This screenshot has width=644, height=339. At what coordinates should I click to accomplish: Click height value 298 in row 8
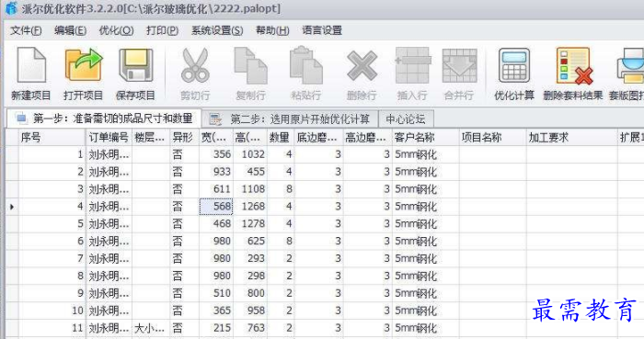(256, 276)
